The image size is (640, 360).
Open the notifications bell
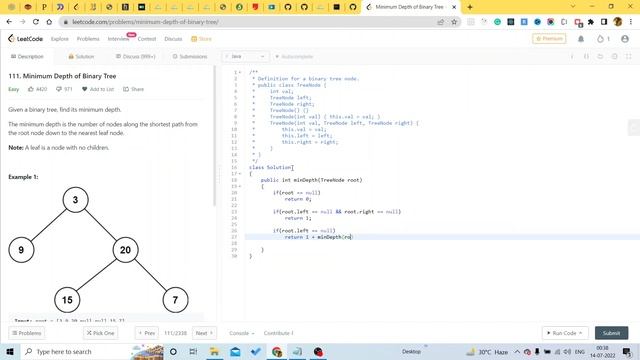tap(581, 39)
